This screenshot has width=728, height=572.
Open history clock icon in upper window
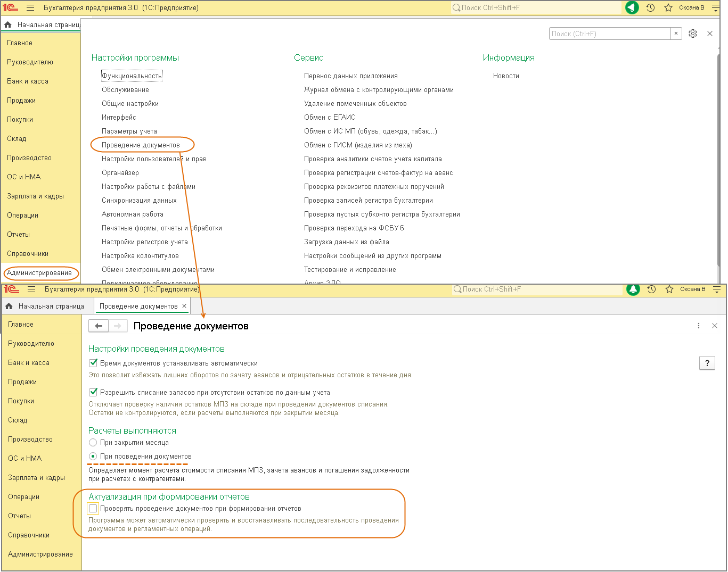click(x=650, y=8)
